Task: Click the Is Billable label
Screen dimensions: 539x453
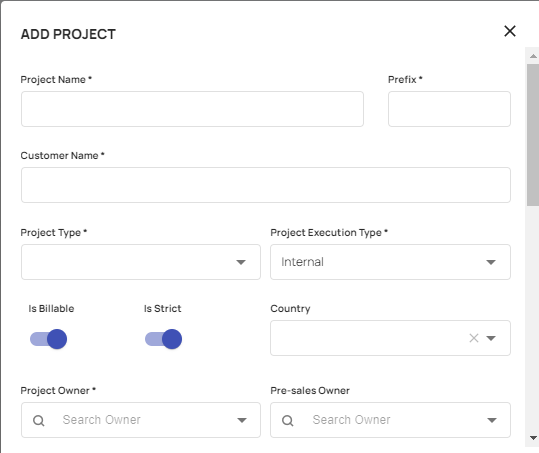Action: (x=51, y=308)
